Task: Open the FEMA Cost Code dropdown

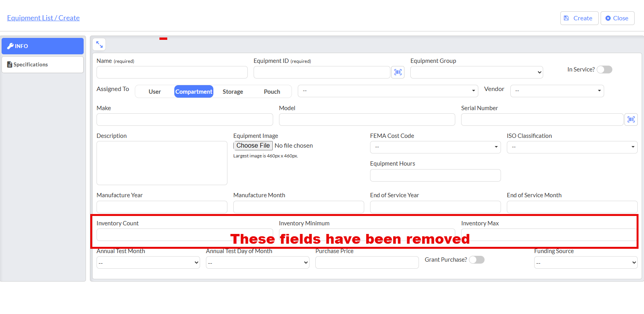Action: [x=435, y=147]
